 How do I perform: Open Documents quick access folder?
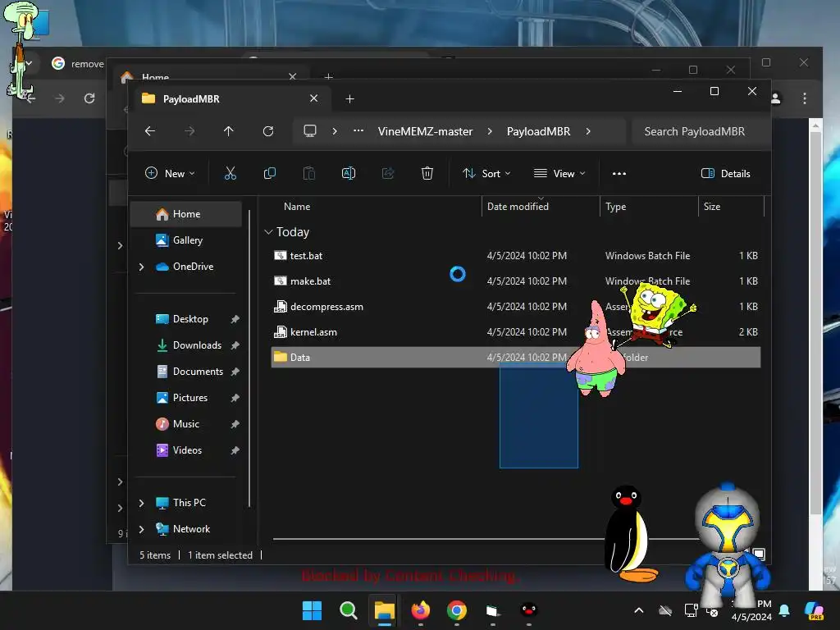click(x=198, y=372)
